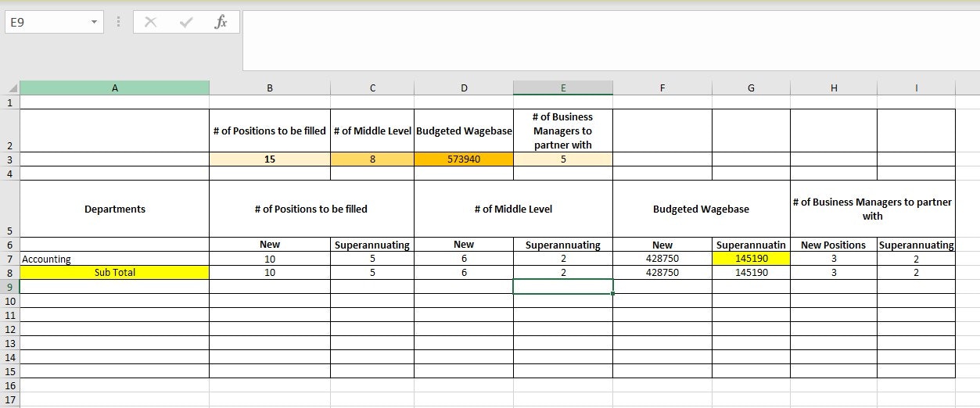This screenshot has width=980, height=408.
Task: Click the 'New Positions' header cell
Action: (834, 245)
